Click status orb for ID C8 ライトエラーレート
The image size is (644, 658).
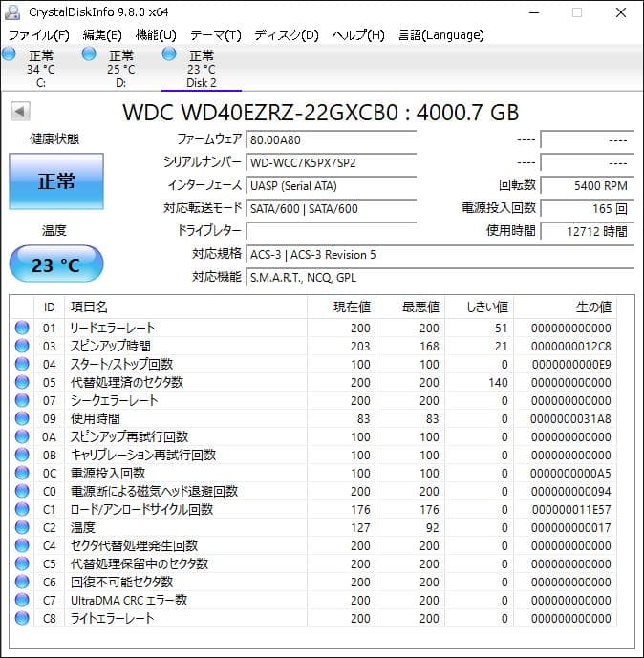[22, 618]
